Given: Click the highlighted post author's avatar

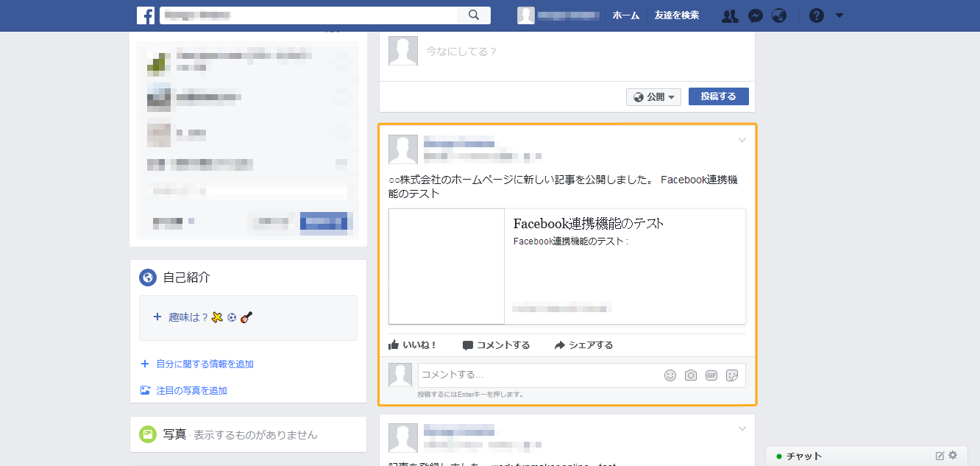Looking at the screenshot, I should click(x=403, y=149).
